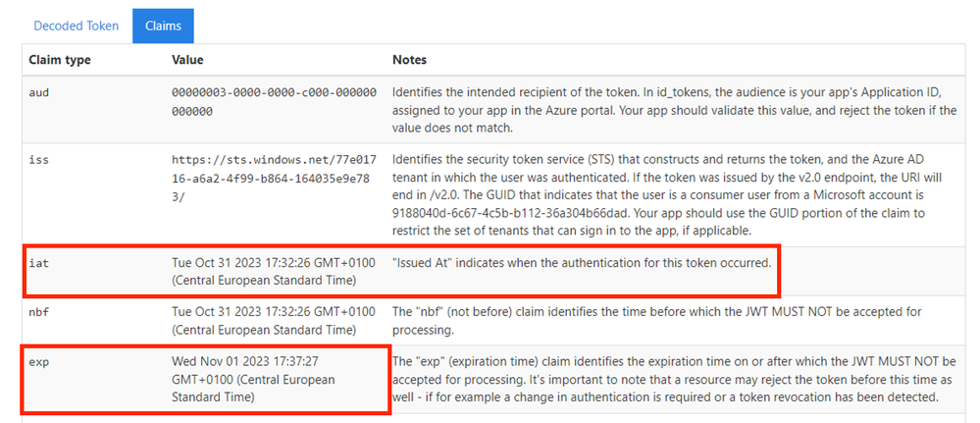Click the exp expiration time notes text
This screenshot has width=980, height=423.
(x=674, y=379)
